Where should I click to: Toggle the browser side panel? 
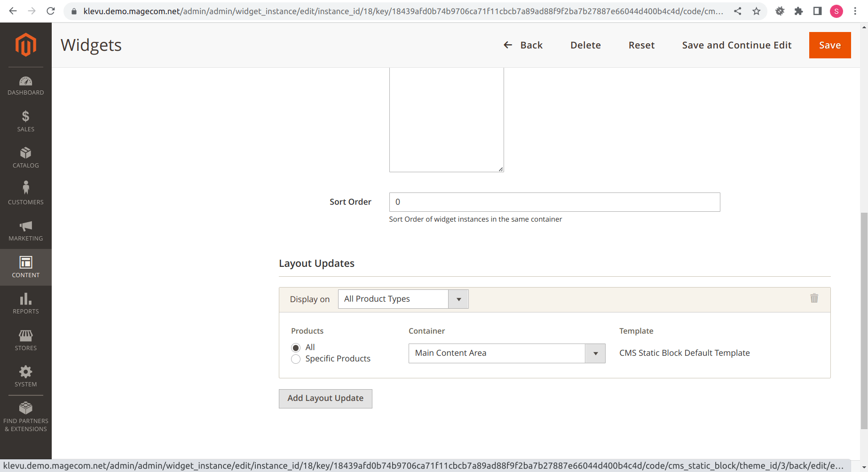[x=818, y=11]
